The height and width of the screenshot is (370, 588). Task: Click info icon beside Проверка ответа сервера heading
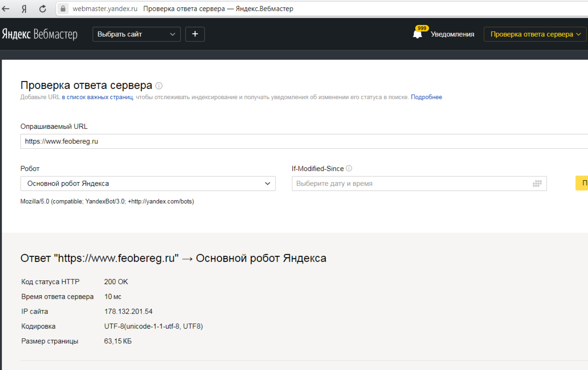tap(159, 86)
